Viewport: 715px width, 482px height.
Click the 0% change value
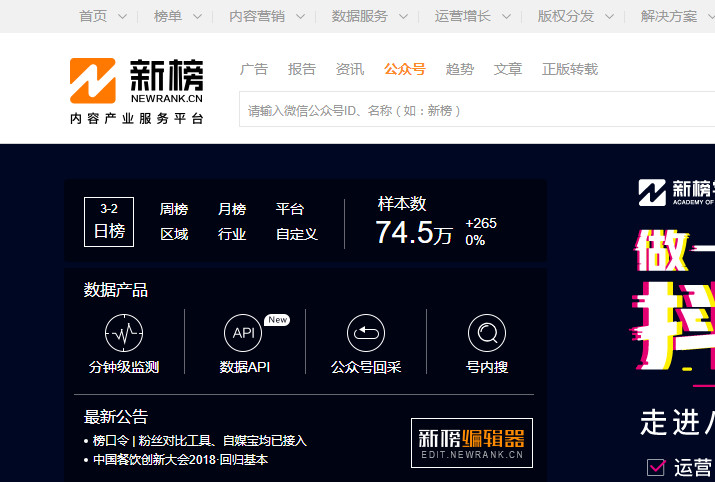coord(475,240)
